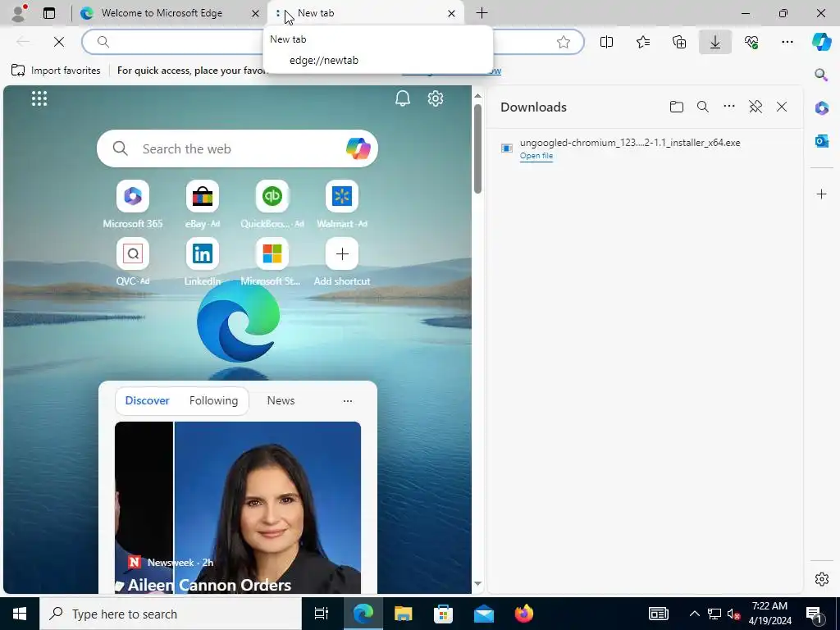This screenshot has height=630, width=840.
Task: Click the taskbar search box
Action: (171, 614)
